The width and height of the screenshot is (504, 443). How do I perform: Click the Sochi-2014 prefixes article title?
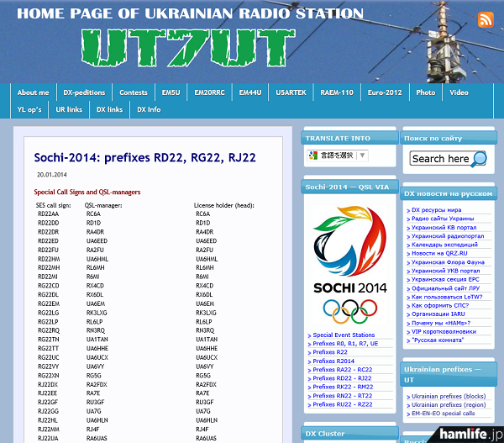pos(144,157)
